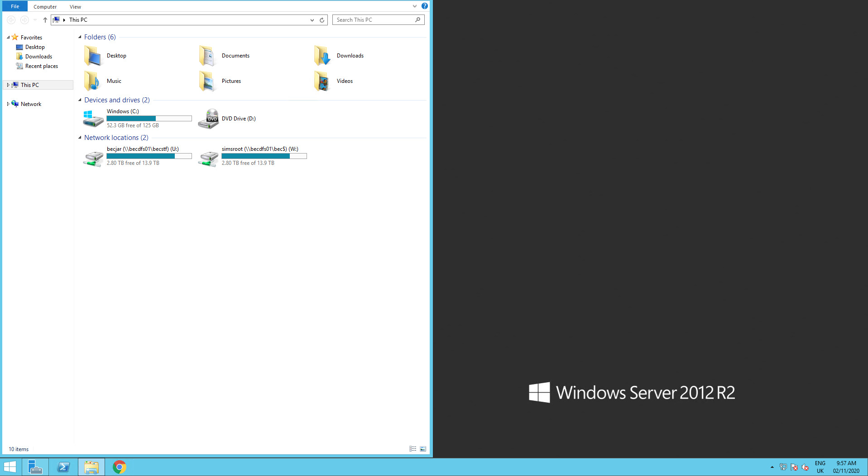Select Downloads under Favorites

(x=38, y=57)
